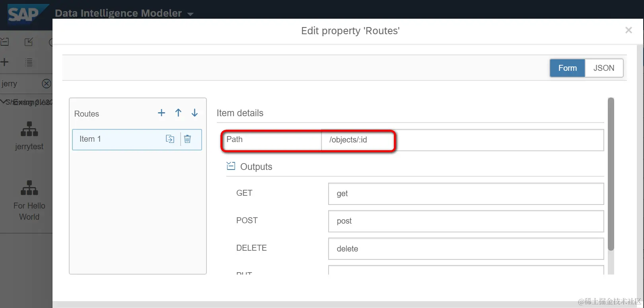The height and width of the screenshot is (308, 644).
Task: Open the For Hello World graph
Action: pos(29,200)
